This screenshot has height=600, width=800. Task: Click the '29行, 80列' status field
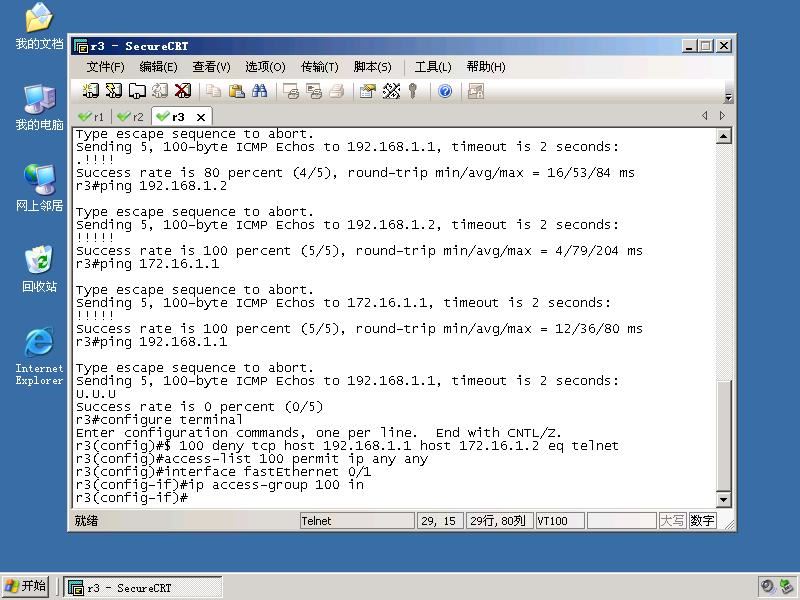click(498, 521)
